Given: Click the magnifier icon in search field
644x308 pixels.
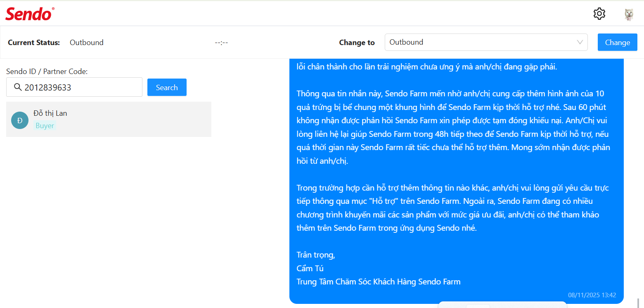Looking at the screenshot, I should pyautogui.click(x=18, y=87).
